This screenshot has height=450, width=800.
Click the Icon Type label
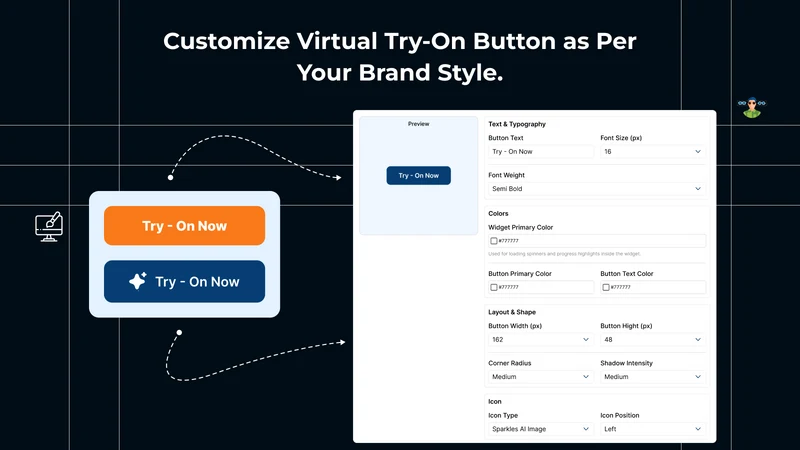click(503, 415)
